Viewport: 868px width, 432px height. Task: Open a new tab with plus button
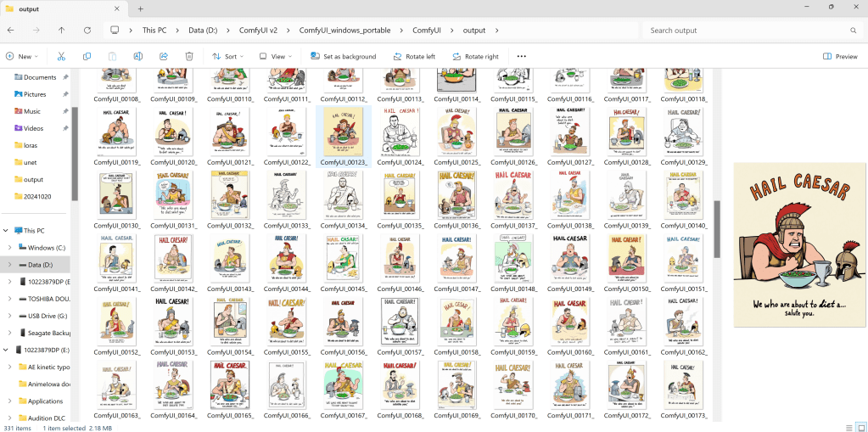click(140, 8)
